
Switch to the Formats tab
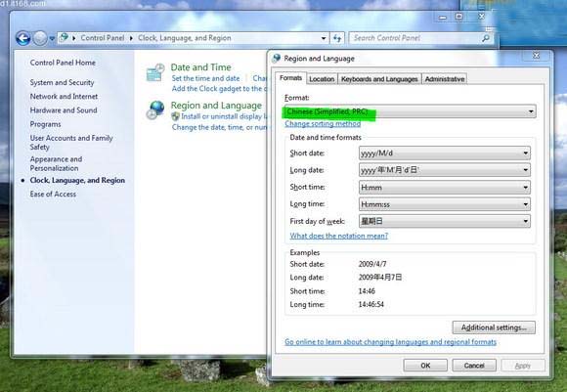pyautogui.click(x=290, y=78)
